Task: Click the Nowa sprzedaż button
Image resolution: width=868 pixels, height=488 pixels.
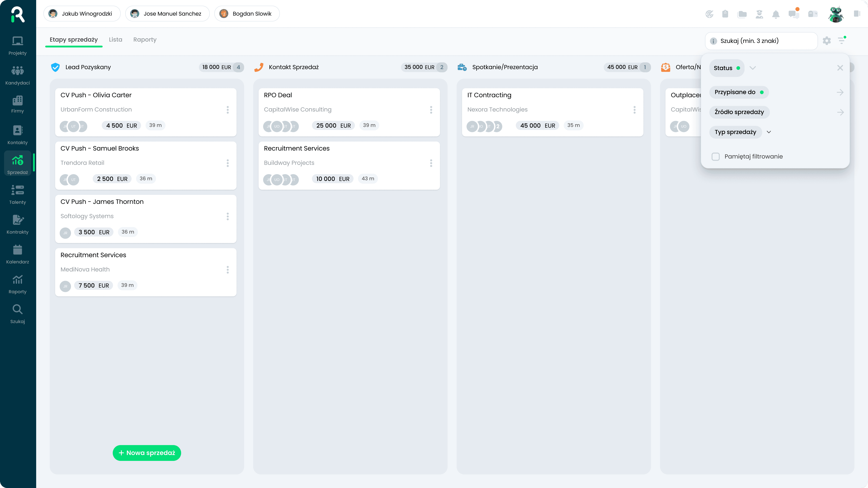Action: pyautogui.click(x=146, y=453)
